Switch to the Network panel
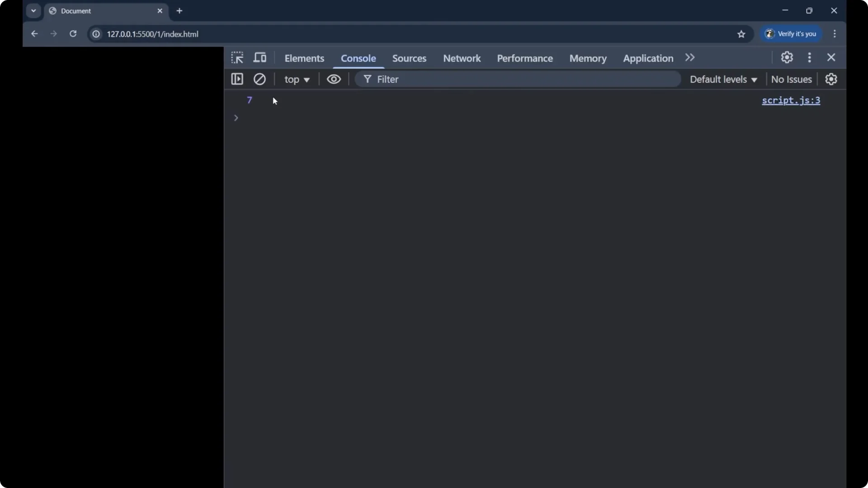 (x=462, y=58)
